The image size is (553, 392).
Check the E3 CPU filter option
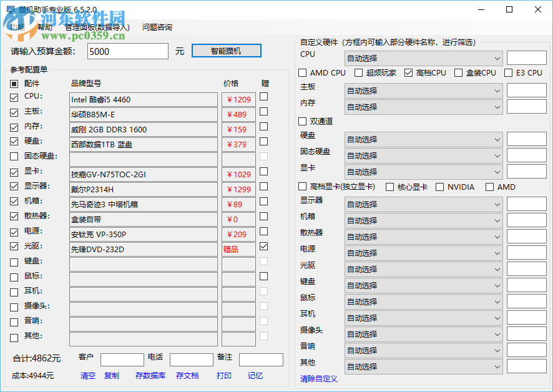pyautogui.click(x=509, y=72)
